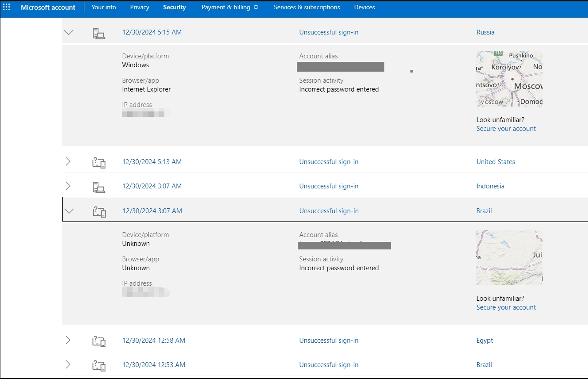
Task: Click Unsuccessful sign-in in the Egypt row
Action: click(329, 341)
